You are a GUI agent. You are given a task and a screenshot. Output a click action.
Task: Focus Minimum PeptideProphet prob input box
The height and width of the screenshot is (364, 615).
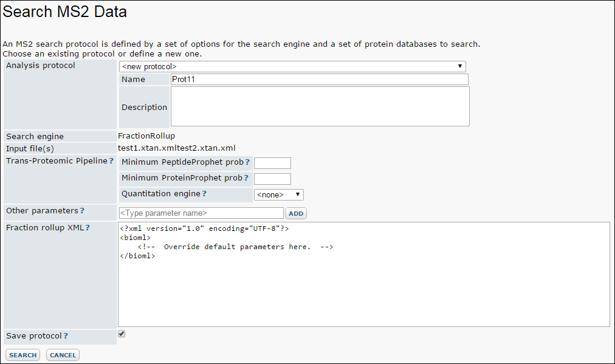[273, 163]
